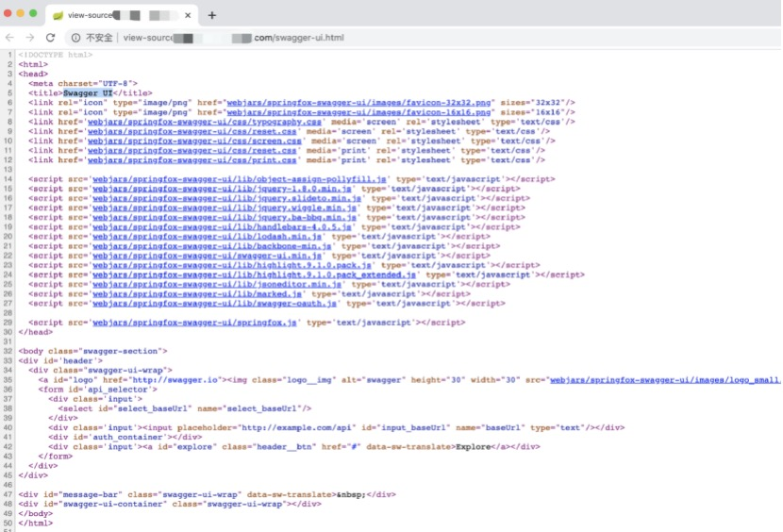Open the reset.css link with media screen

pyautogui.click(x=192, y=131)
